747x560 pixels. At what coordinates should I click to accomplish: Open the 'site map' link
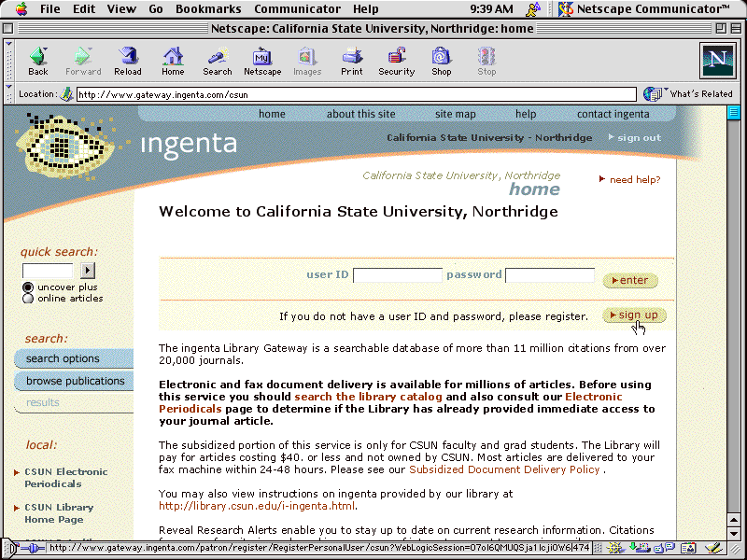click(455, 114)
